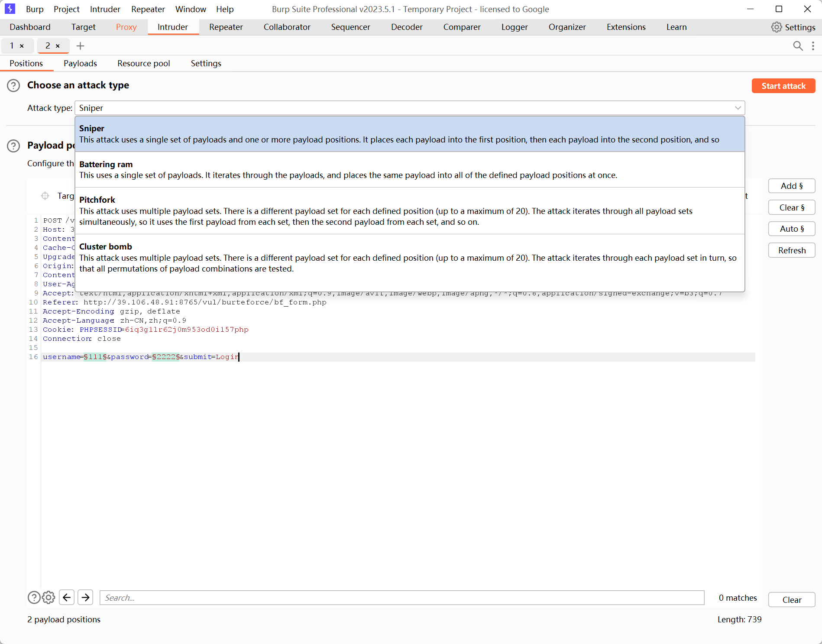Switch to the Target tab

point(84,27)
